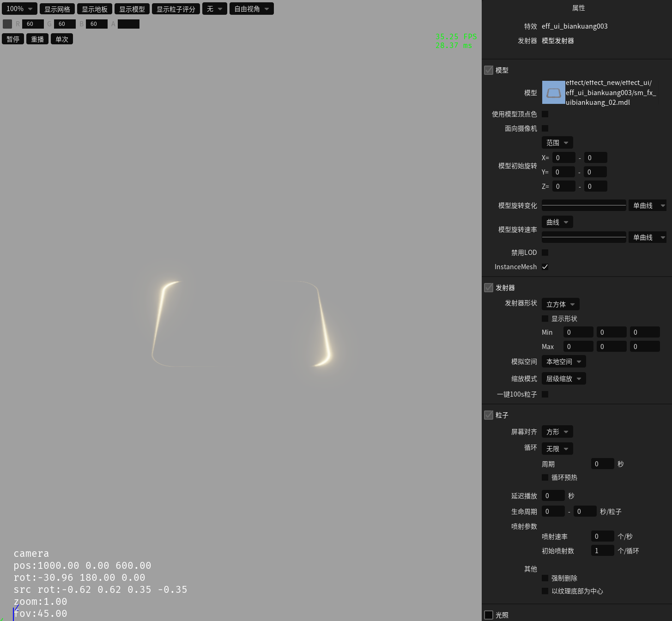
Task: Open 单曲线 dropdown for 模型旋转速率
Action: pos(648,237)
